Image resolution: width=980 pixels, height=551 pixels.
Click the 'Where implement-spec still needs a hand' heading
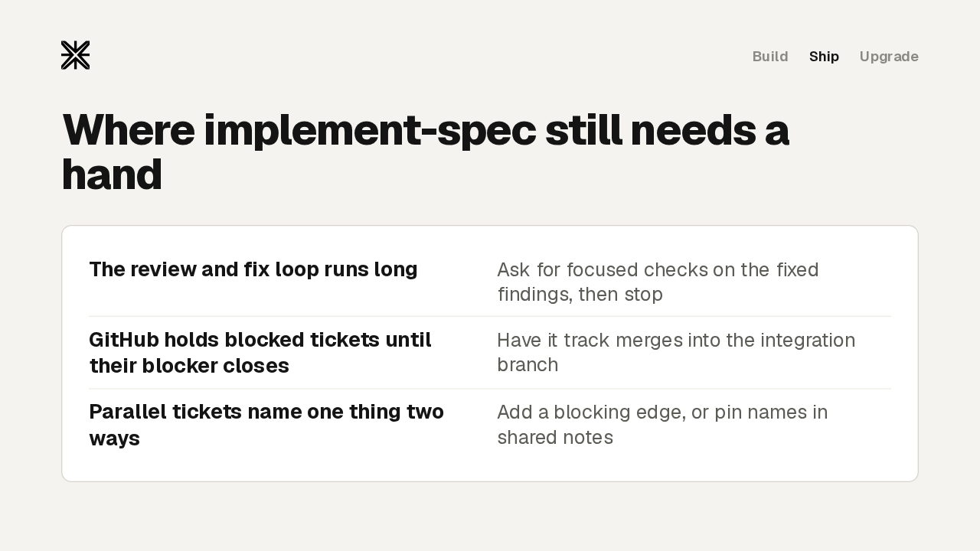tap(425, 152)
